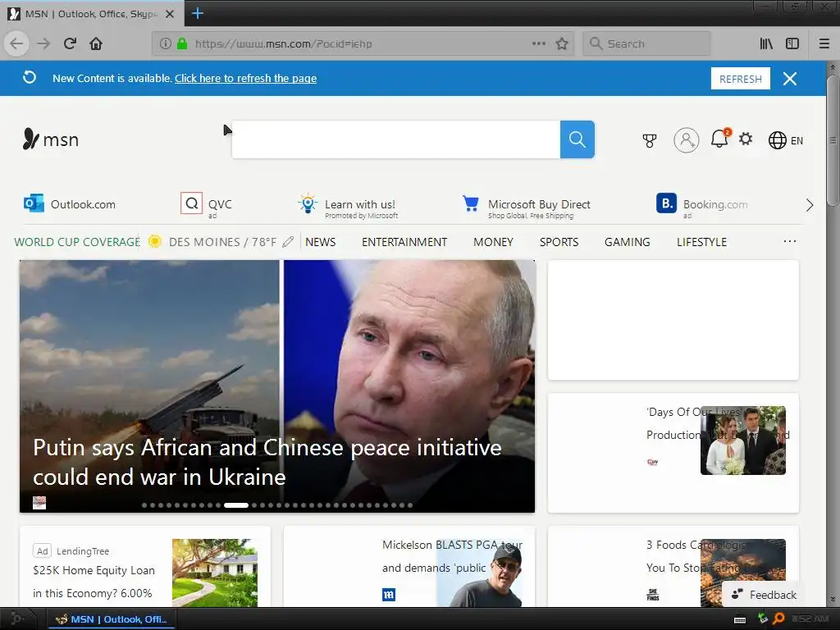This screenshot has width=840, height=630.
Task: Open the Putin peace initiative headline story
Action: point(267,462)
